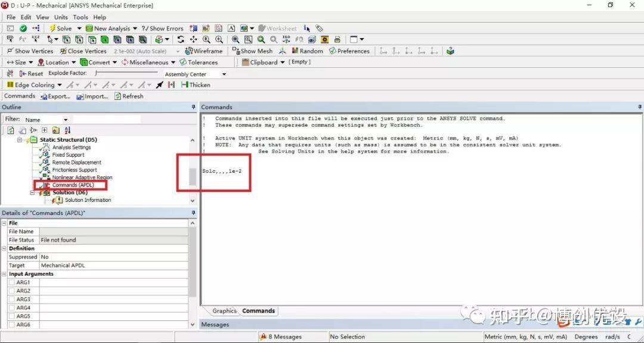Open the Units menu
644x343 pixels.
click(61, 17)
